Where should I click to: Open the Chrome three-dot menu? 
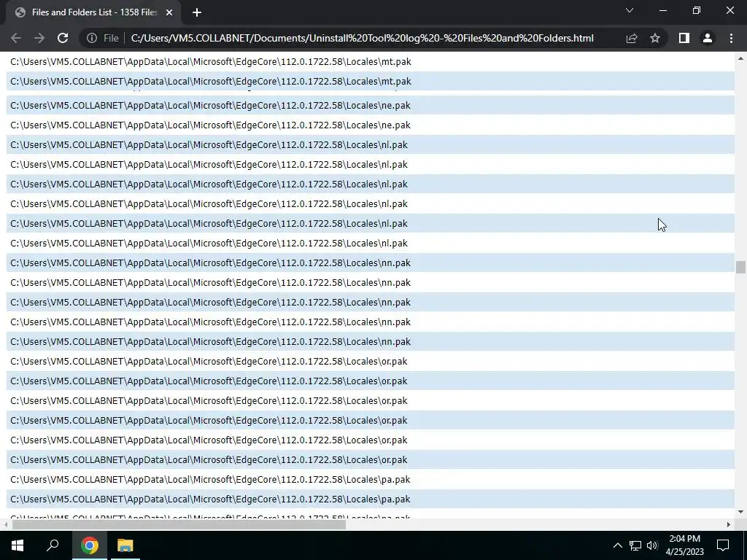(x=731, y=38)
